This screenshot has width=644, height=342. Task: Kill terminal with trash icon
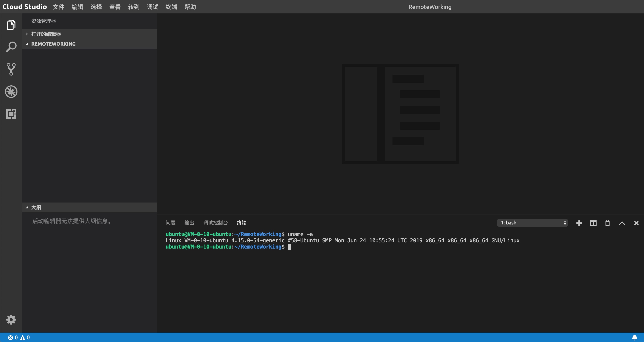[x=608, y=223]
